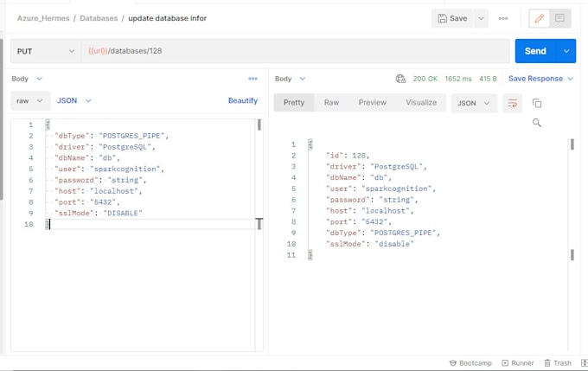Toggle the response line wrap icon
Screen dimensions: 588x371
pos(512,103)
